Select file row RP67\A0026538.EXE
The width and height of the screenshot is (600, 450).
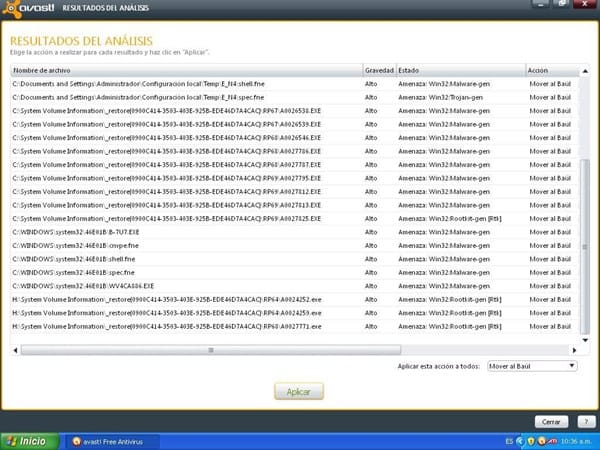295,111
